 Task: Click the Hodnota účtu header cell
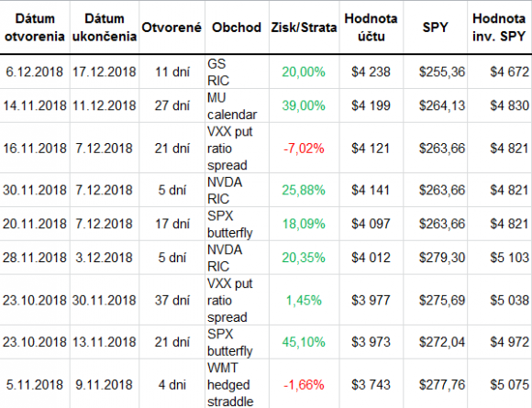pyautogui.click(x=371, y=28)
